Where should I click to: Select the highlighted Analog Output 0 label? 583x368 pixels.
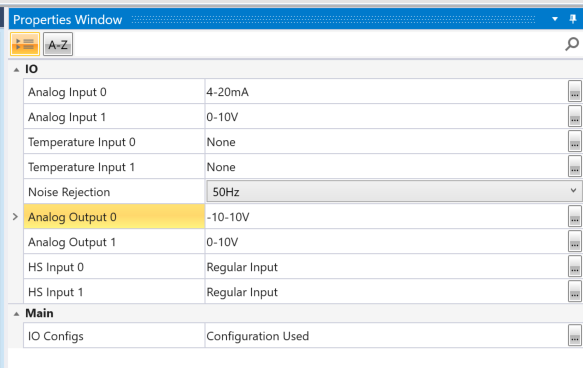click(114, 217)
